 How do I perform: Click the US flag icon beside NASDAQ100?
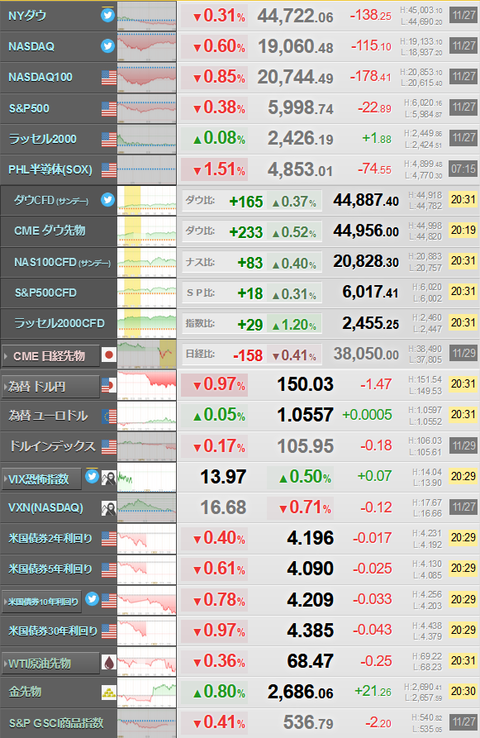tap(109, 78)
